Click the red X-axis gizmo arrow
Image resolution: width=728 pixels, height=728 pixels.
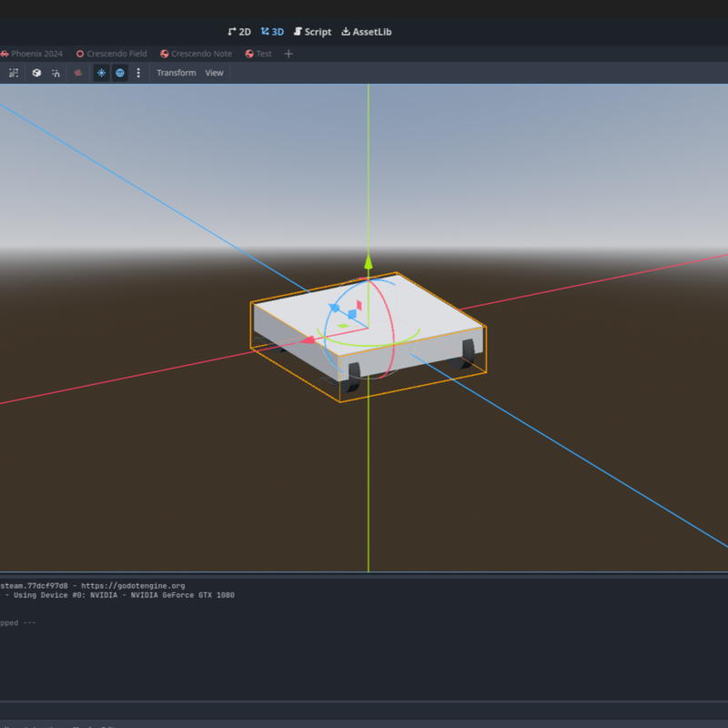tap(309, 340)
